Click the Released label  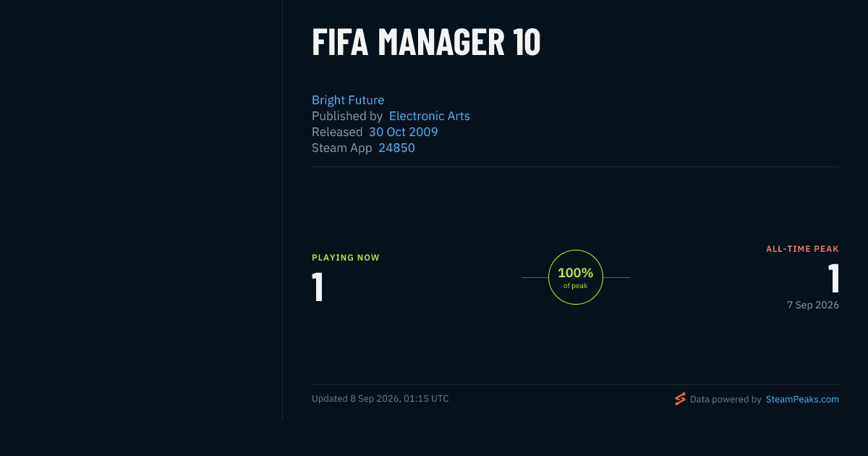click(337, 132)
